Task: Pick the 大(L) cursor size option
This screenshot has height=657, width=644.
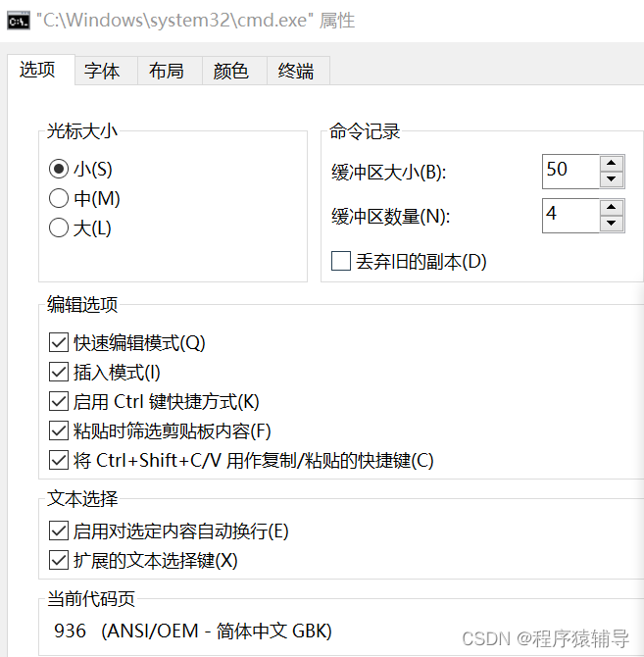Action: (59, 229)
